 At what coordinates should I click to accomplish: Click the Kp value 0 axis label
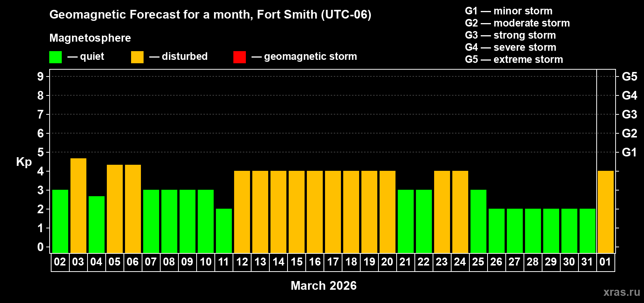pos(41,247)
